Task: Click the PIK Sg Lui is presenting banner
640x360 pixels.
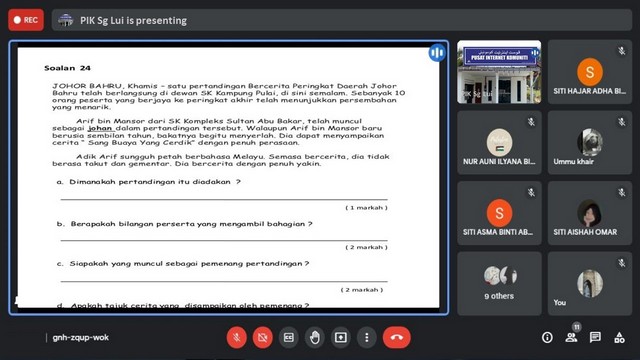Action: (x=342, y=20)
